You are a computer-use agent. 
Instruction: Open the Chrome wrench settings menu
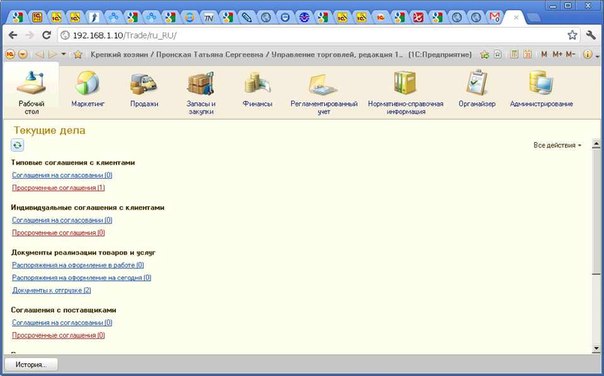tap(591, 35)
